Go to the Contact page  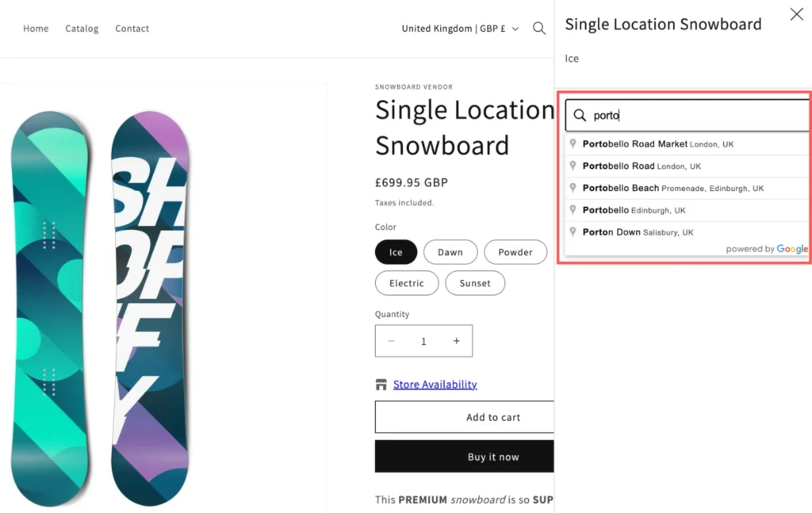(x=132, y=29)
